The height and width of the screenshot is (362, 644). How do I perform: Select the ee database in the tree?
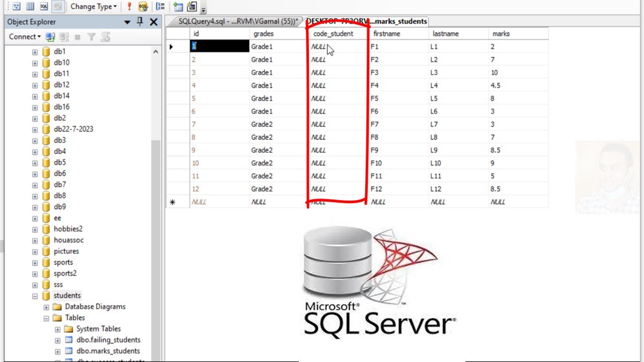pos(57,218)
